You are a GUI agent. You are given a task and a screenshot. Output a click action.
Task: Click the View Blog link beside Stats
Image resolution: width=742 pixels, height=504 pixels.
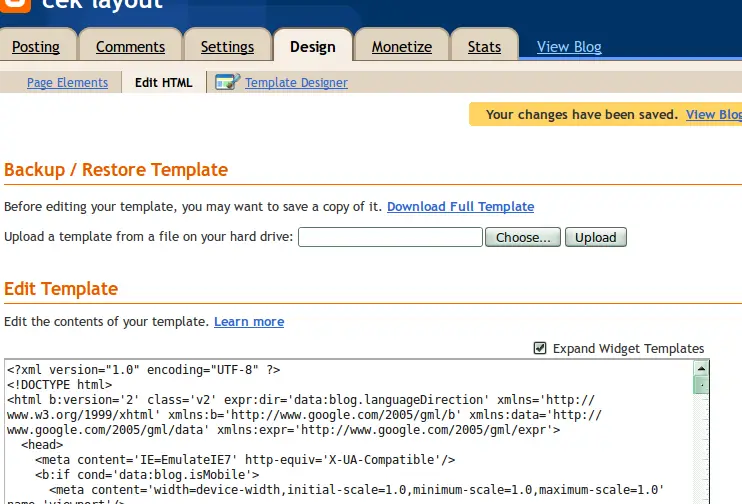[569, 47]
